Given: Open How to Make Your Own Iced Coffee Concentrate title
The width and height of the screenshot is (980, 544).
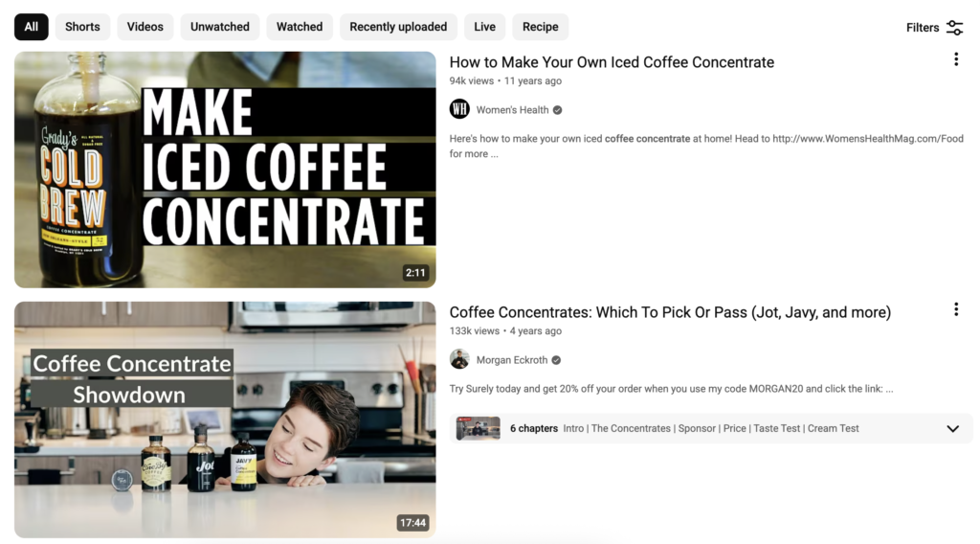Looking at the screenshot, I should (x=612, y=62).
